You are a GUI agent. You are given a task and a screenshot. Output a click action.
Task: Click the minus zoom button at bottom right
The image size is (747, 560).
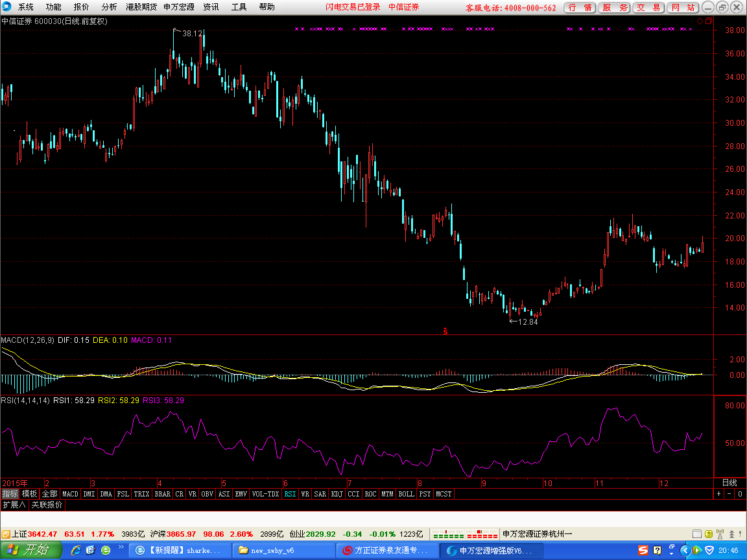click(729, 494)
